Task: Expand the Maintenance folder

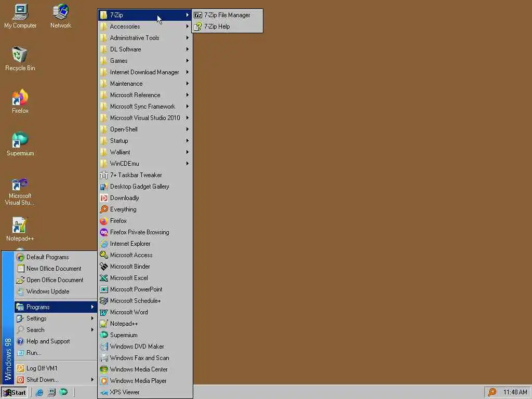Action: point(145,84)
